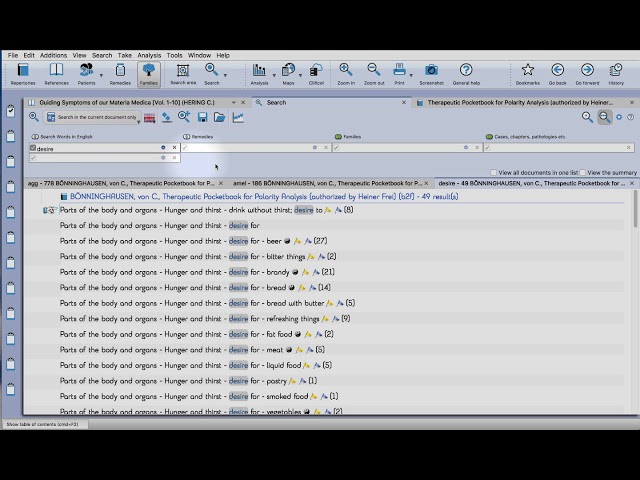Take a Screenshot with camera icon
The image size is (640, 480).
(431, 74)
